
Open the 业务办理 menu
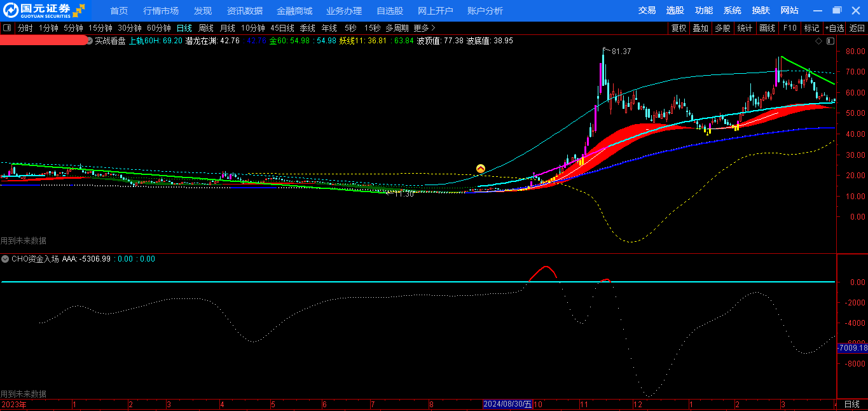click(344, 11)
